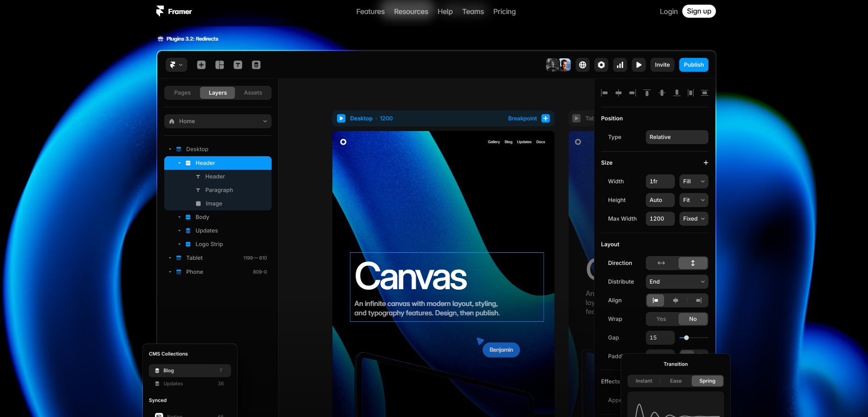Open the Distribute End dropdown
Viewport: 868px width, 417px height.
(677, 282)
